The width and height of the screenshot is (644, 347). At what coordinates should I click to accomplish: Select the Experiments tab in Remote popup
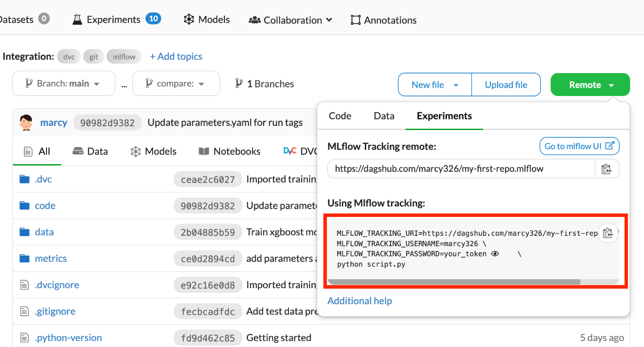[x=444, y=116]
